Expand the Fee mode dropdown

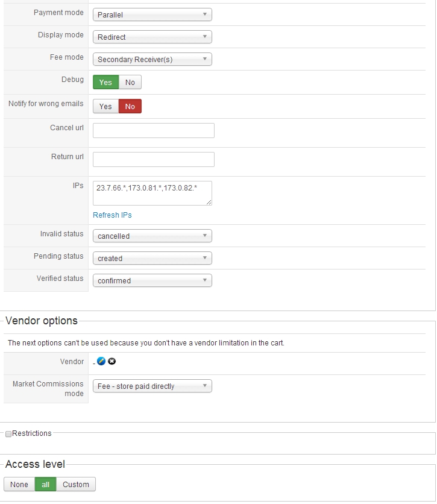click(152, 59)
